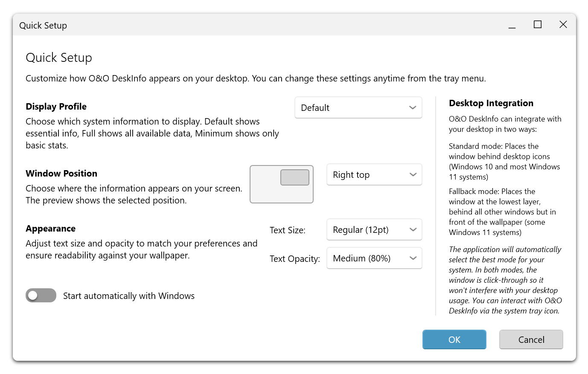This screenshot has width=588, height=374.
Task: Click the chevron arrow on the Default dropdown
Action: point(413,108)
